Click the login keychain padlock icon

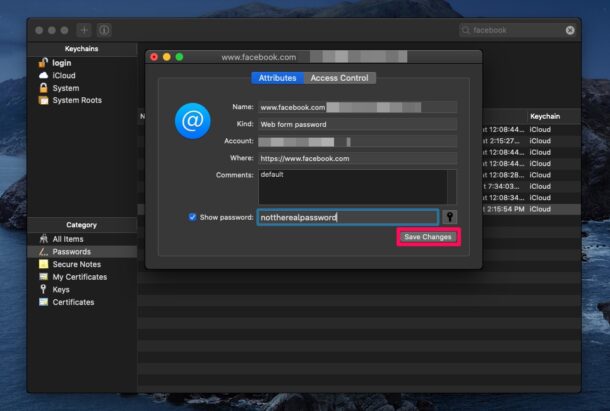tap(43, 62)
